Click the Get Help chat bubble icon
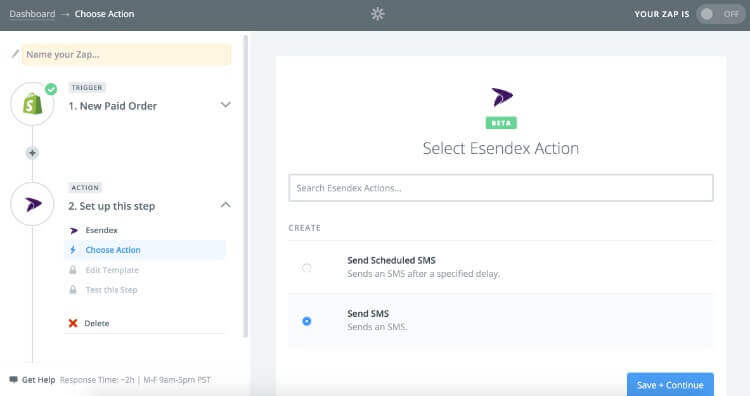 click(x=13, y=380)
